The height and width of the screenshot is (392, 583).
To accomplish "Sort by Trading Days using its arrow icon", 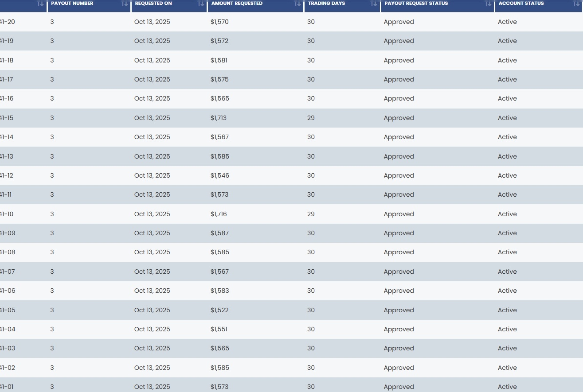I will click(374, 4).
